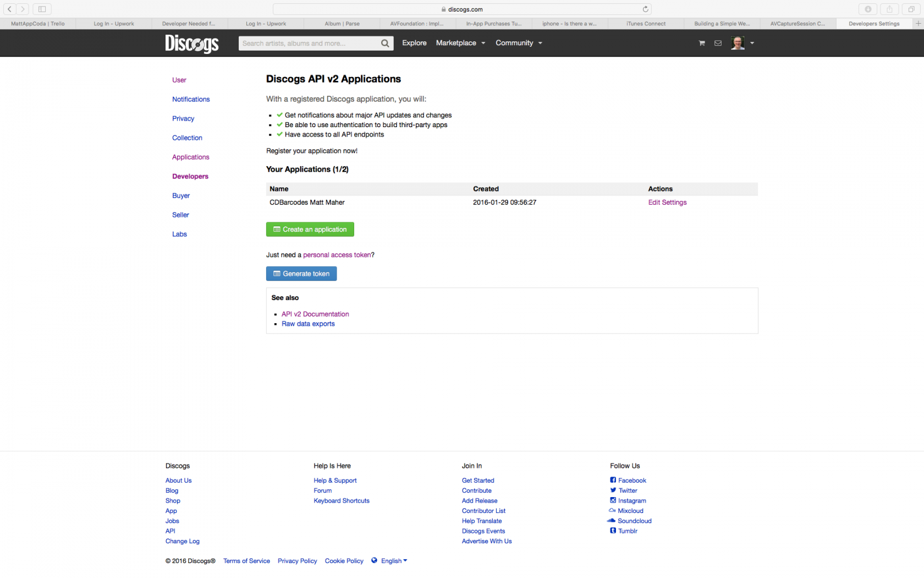
Task: Open the Cookie Policy footer link
Action: click(x=344, y=561)
